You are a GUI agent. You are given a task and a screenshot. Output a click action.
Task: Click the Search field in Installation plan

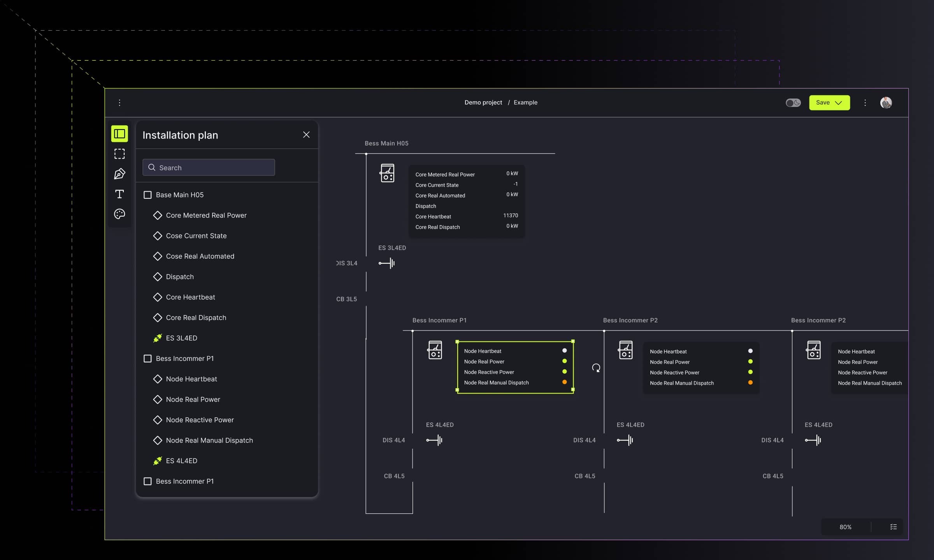[x=209, y=168]
